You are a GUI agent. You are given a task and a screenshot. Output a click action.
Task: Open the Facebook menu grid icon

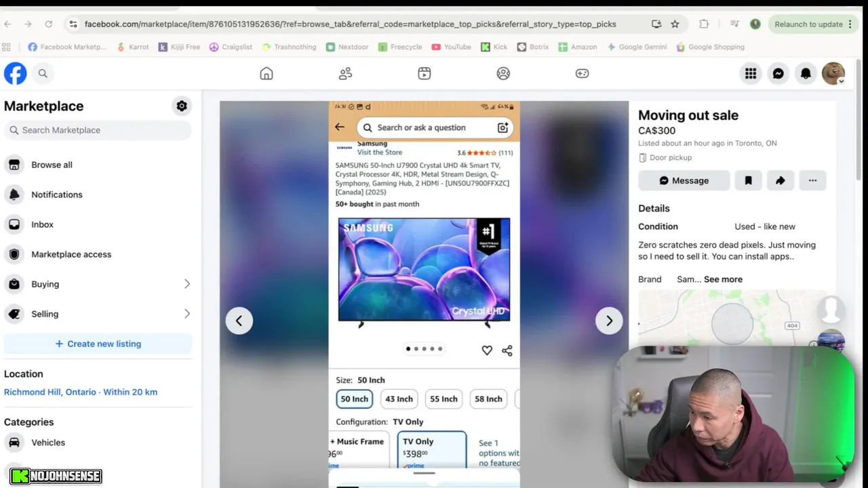(751, 73)
